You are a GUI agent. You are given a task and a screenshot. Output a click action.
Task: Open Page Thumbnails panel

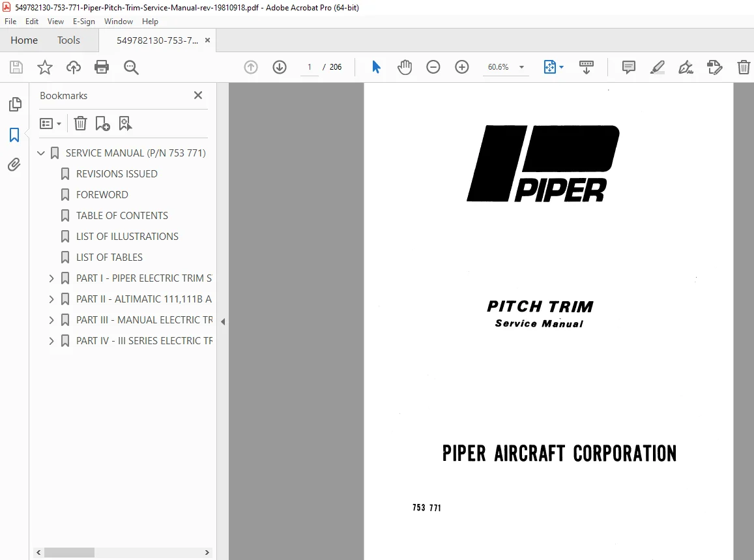(15, 104)
